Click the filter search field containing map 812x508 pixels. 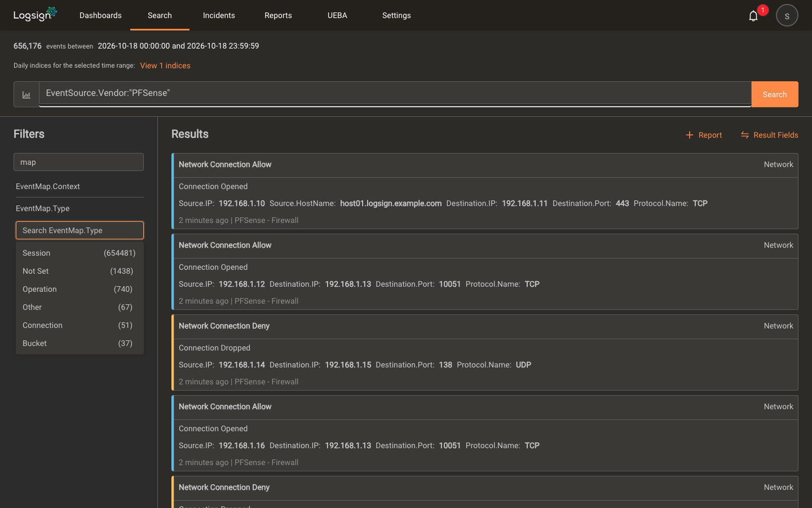78,162
